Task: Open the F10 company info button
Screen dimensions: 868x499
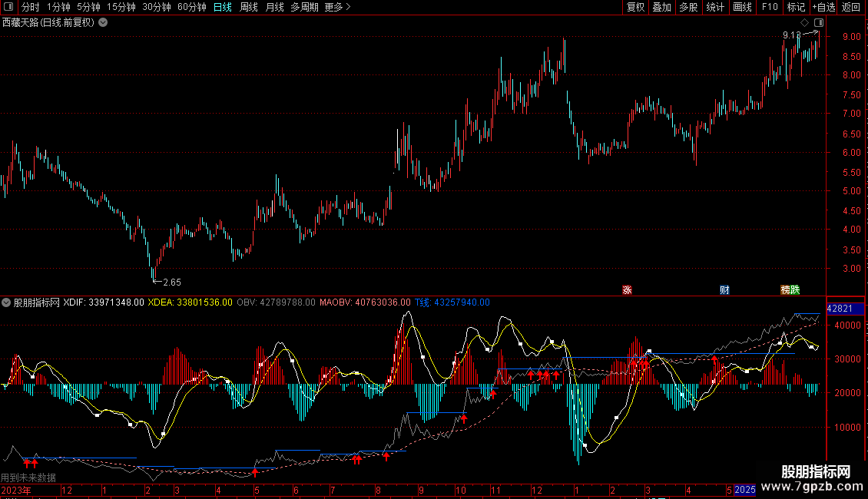Action: click(770, 7)
